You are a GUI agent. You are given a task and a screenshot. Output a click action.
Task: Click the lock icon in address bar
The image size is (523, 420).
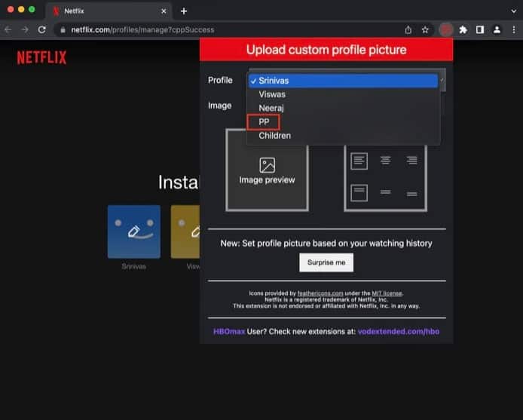63,30
